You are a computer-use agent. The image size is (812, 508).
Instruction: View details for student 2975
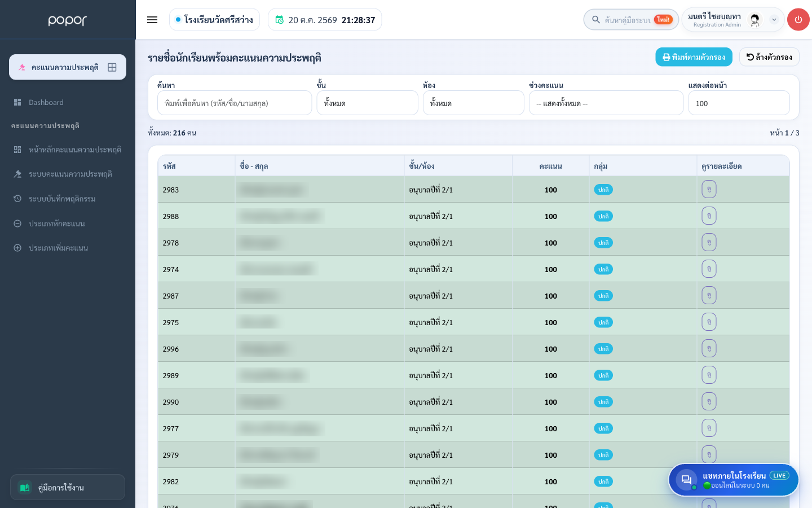pyautogui.click(x=709, y=322)
